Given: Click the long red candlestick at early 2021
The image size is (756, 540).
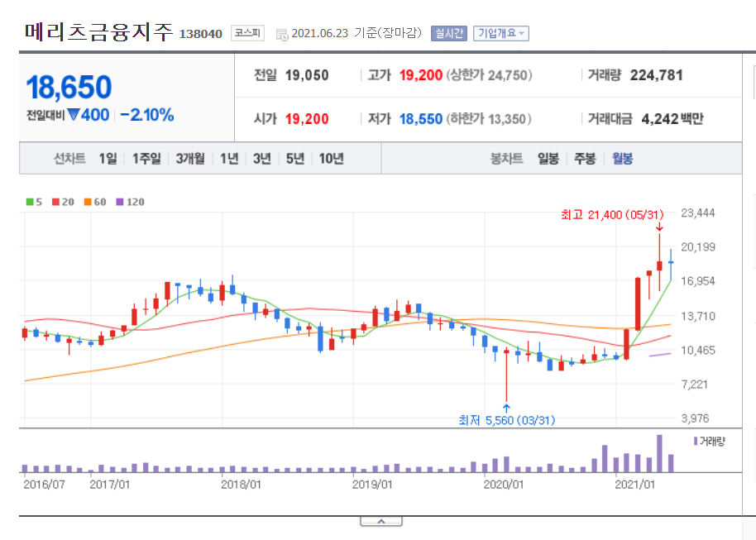Looking at the screenshot, I should click(638, 304).
